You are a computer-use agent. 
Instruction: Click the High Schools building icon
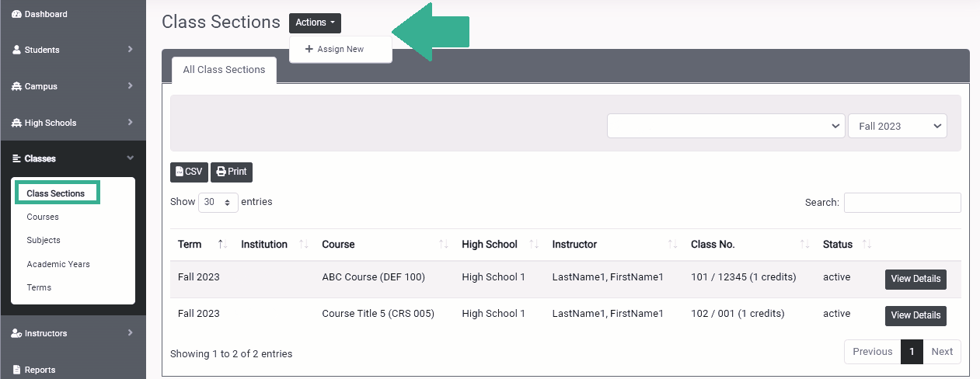click(x=17, y=123)
